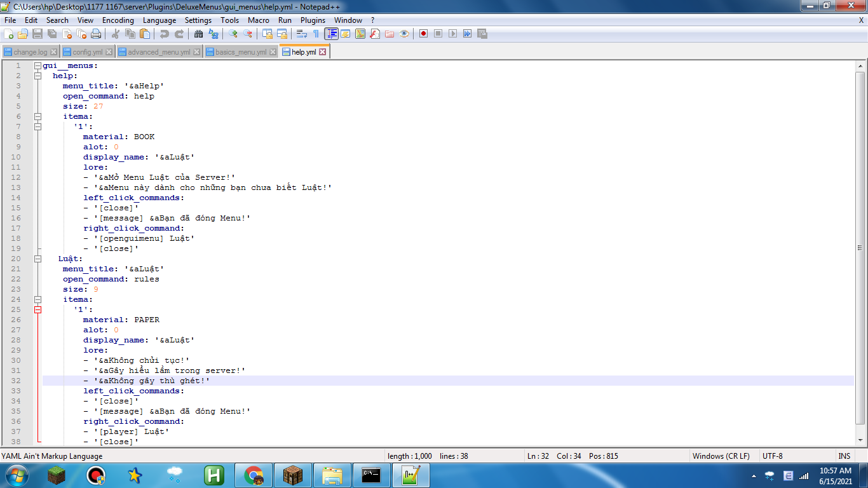The height and width of the screenshot is (488, 868).
Task: Click the Save recorded macro icon
Action: pos(482,34)
